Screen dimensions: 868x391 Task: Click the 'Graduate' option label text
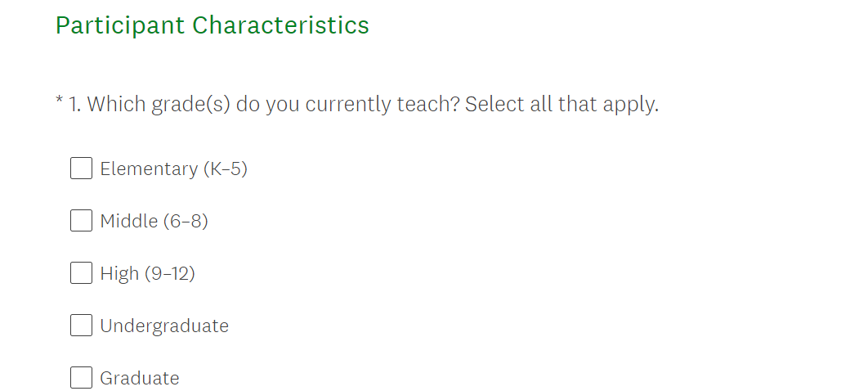point(140,379)
